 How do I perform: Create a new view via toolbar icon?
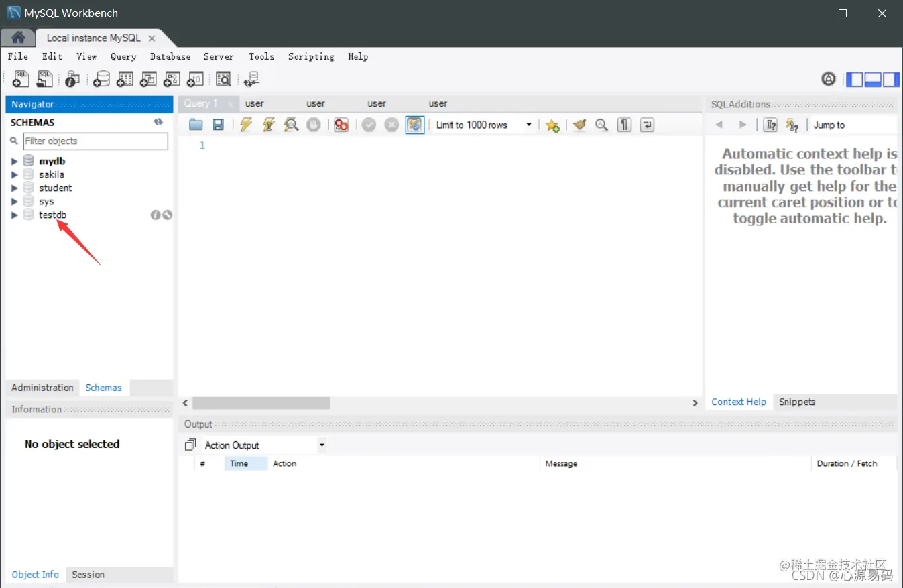148,79
